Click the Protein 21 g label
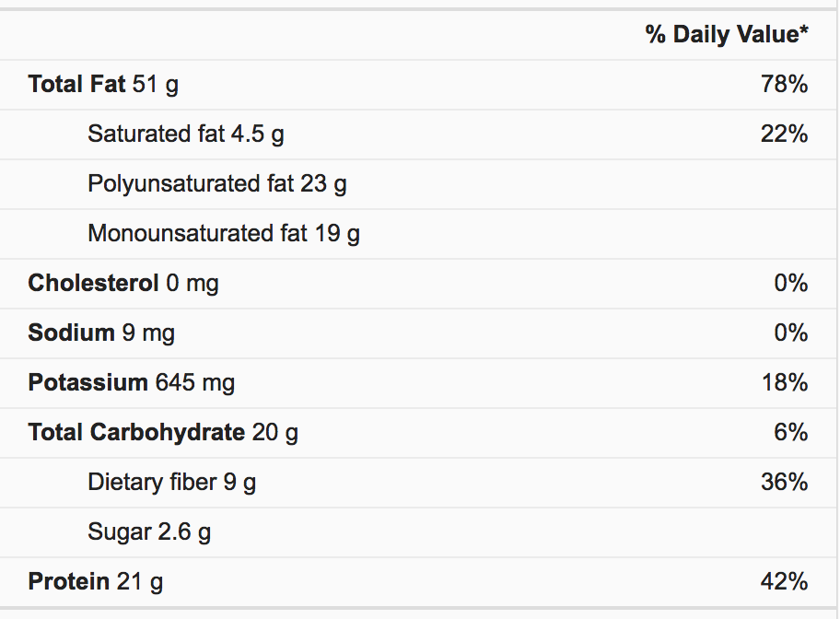Screen dimensions: 840x619 point(96,582)
